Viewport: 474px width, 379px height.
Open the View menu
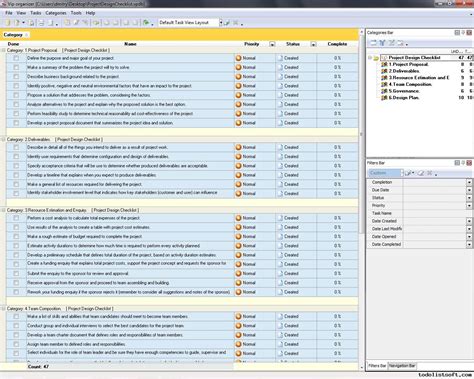(x=21, y=13)
